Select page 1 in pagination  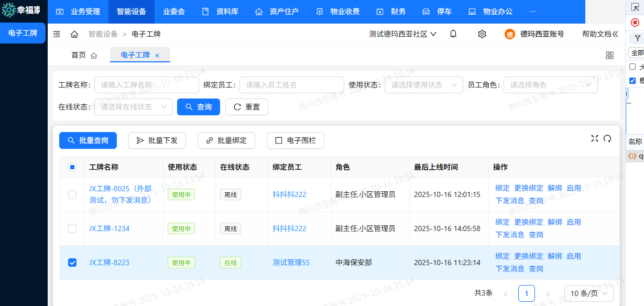(527, 293)
